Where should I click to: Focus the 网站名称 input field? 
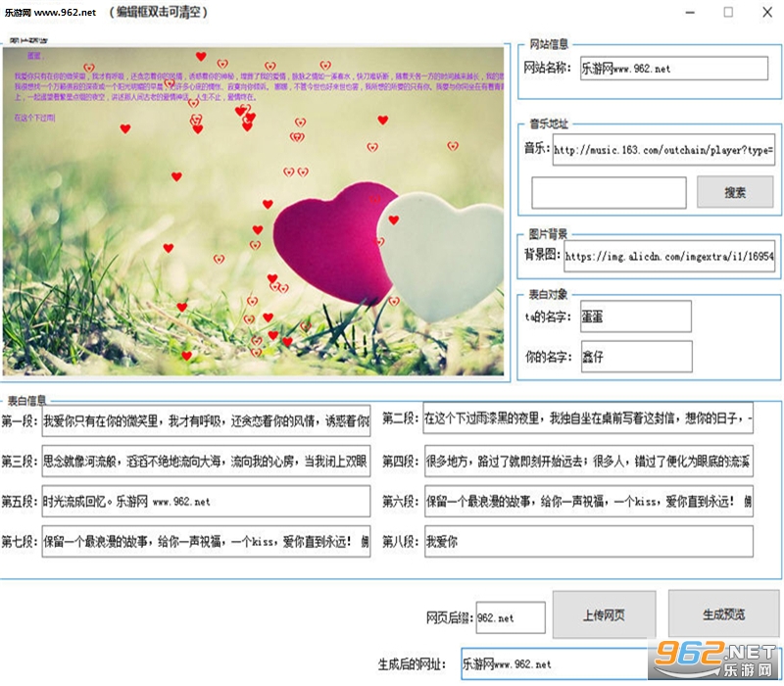click(x=674, y=68)
